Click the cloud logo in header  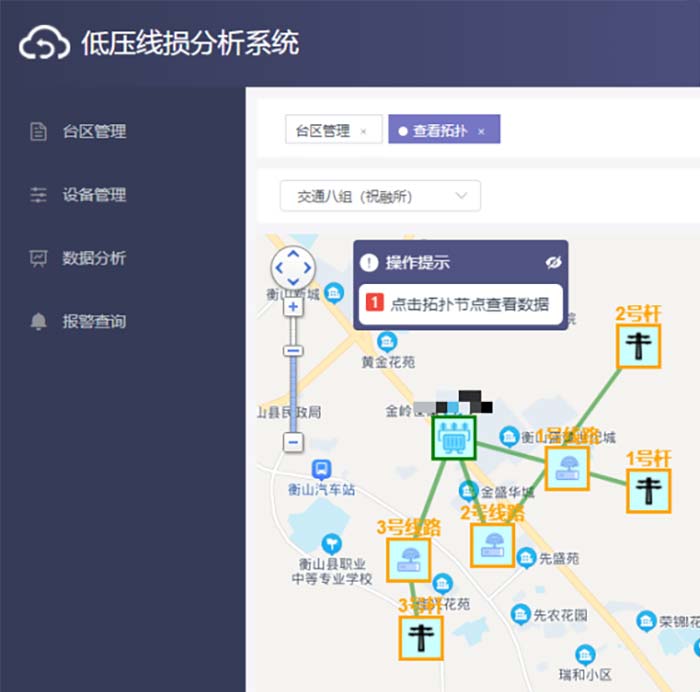tap(45, 44)
